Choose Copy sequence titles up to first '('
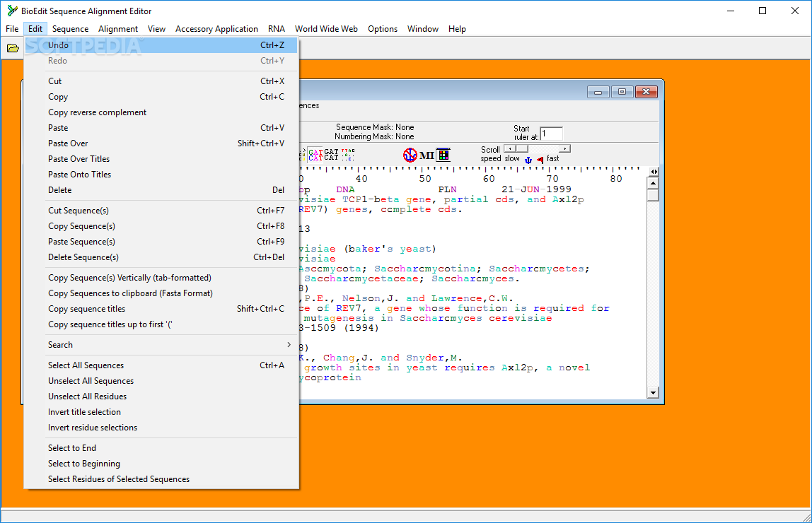Viewport: 812px width, 523px height. click(161, 324)
